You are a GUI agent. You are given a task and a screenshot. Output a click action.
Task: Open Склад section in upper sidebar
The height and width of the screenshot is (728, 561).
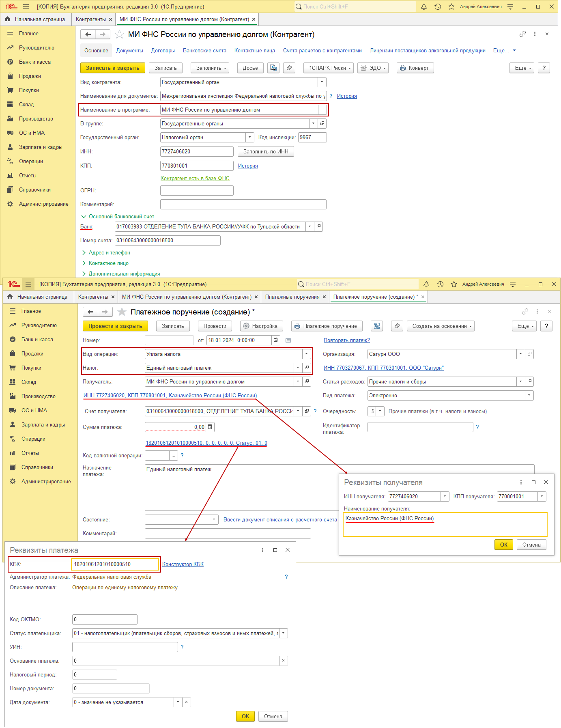(26, 105)
